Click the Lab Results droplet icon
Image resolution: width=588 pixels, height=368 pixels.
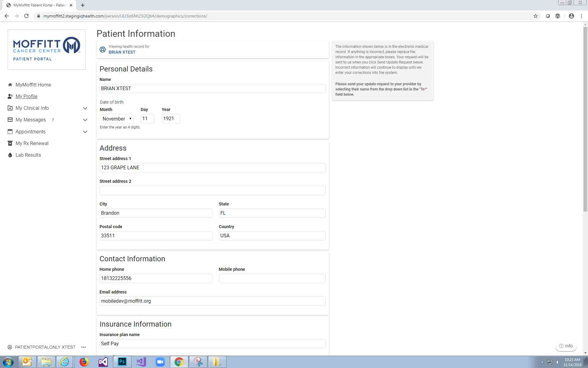point(10,155)
